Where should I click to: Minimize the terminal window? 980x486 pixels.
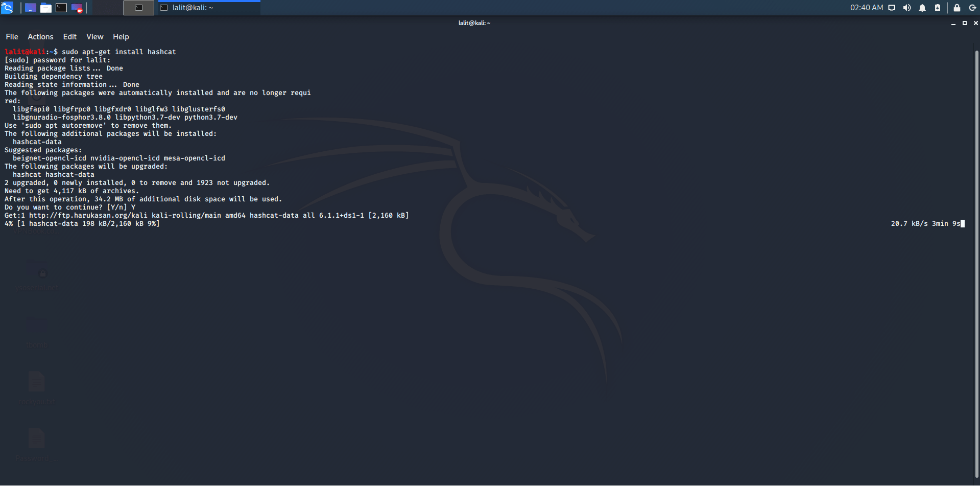coord(953,23)
